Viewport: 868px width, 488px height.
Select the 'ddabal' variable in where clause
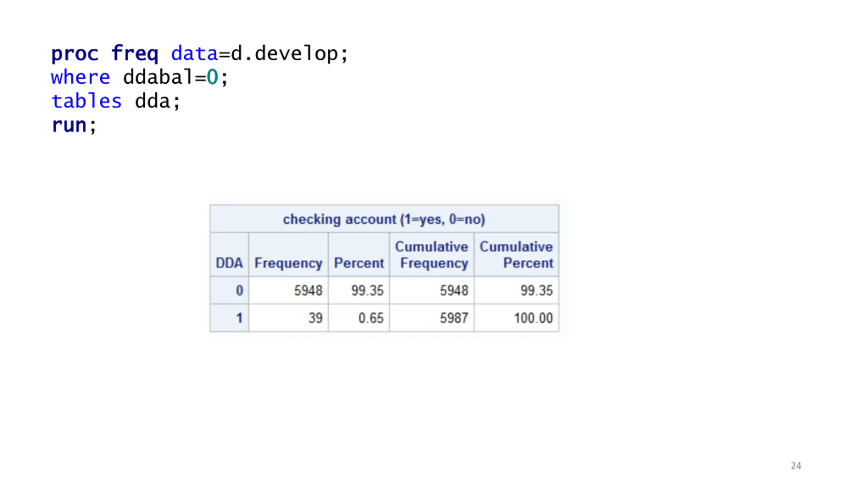coord(158,77)
